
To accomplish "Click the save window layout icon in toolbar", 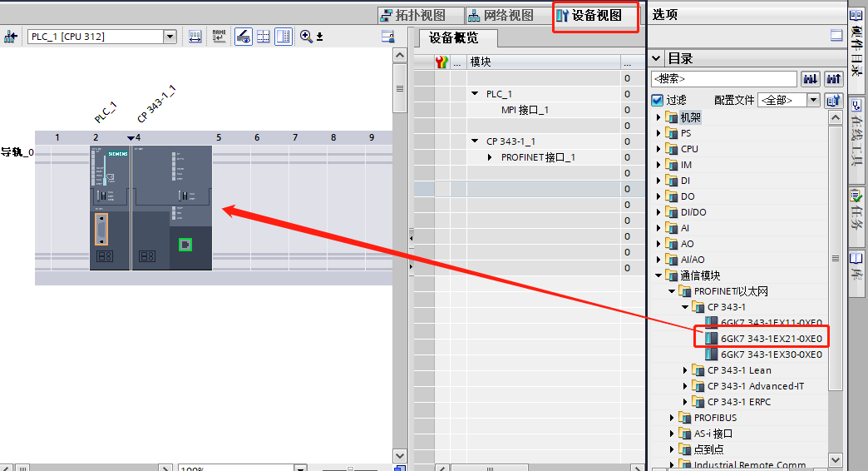I will [388, 37].
